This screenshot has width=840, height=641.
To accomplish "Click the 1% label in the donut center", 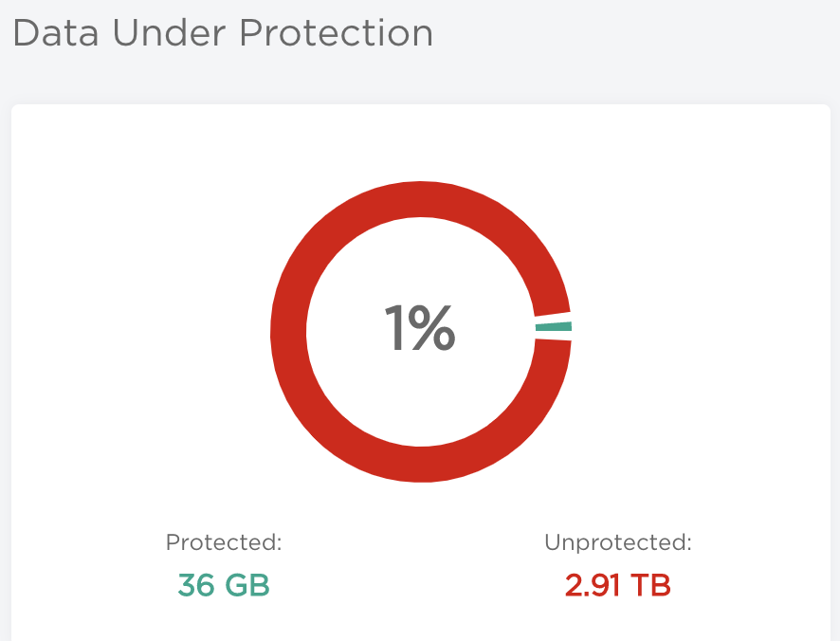I will pos(420,329).
